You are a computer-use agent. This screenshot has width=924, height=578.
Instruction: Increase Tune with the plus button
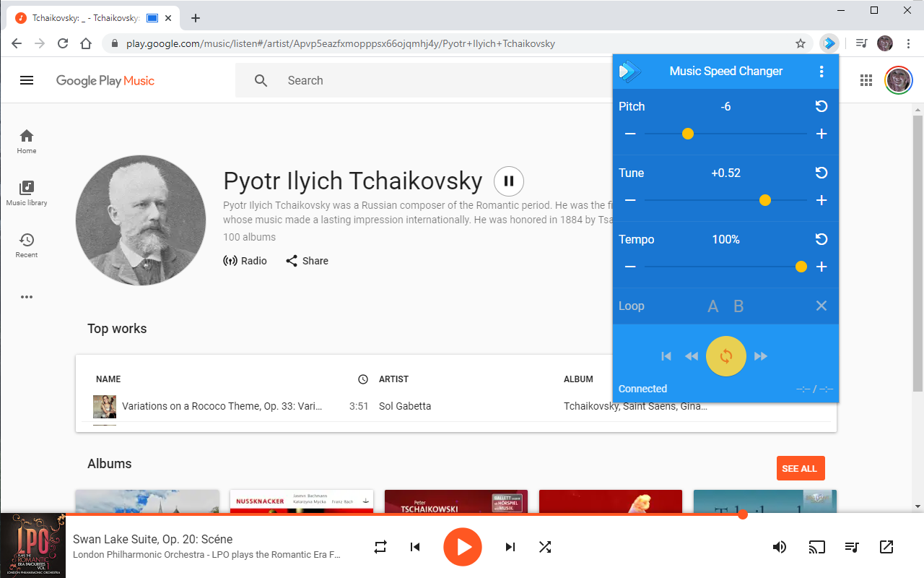(x=821, y=200)
